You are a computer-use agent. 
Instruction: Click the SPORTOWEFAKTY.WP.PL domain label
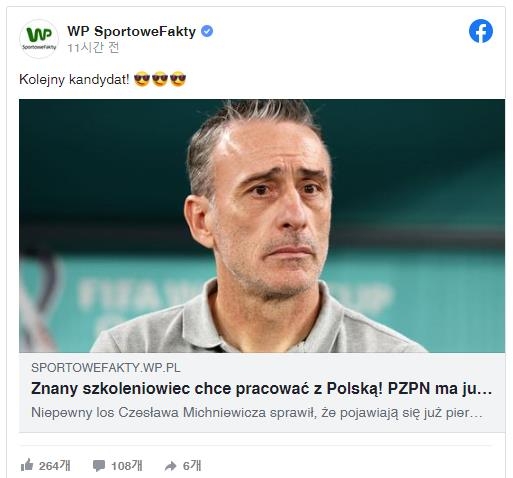105,368
